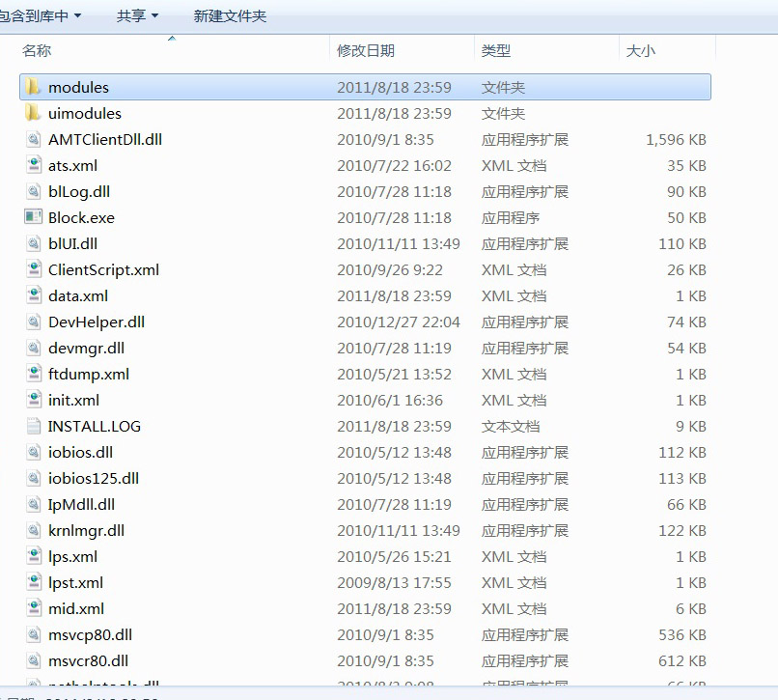The height and width of the screenshot is (700, 778).
Task: Select the lpst.xml file entry
Action: 75,582
